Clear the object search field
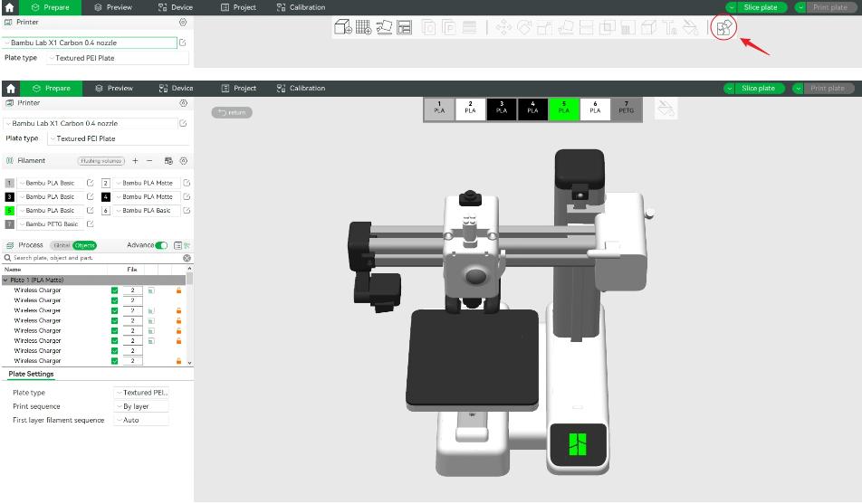The image size is (862, 504). (187, 258)
